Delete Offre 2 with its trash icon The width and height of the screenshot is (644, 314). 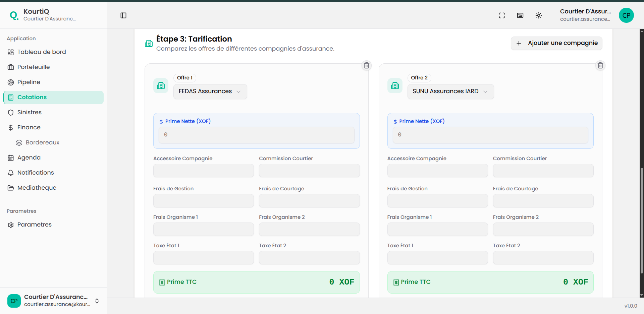point(600,65)
